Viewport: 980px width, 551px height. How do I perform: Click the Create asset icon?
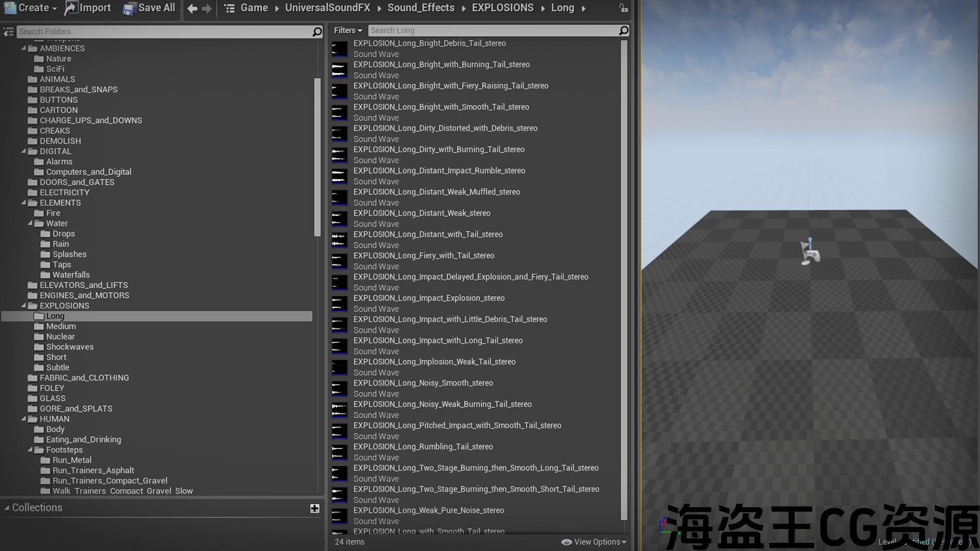[x=10, y=8]
